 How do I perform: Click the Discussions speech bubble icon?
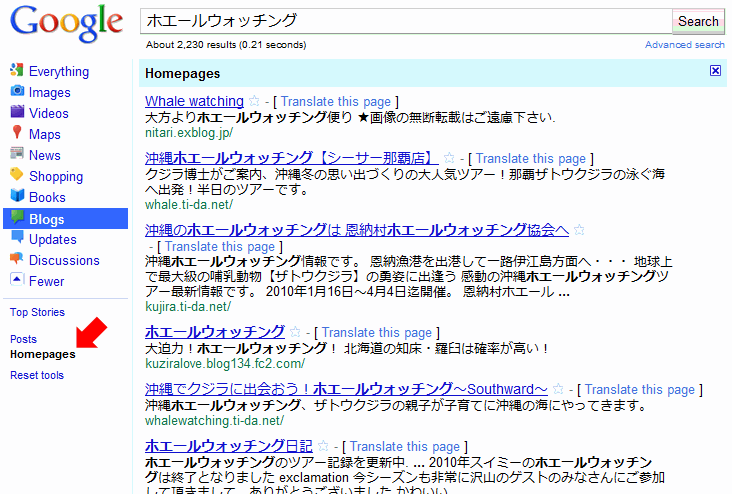(17, 260)
